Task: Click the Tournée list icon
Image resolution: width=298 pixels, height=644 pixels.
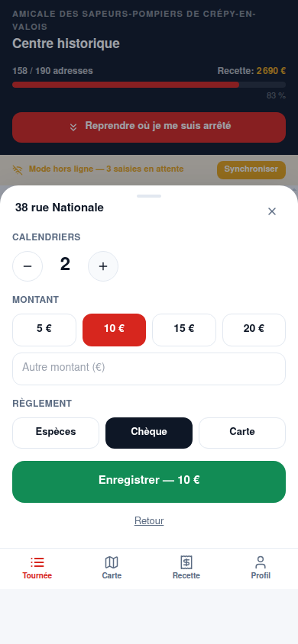Action: click(x=37, y=562)
